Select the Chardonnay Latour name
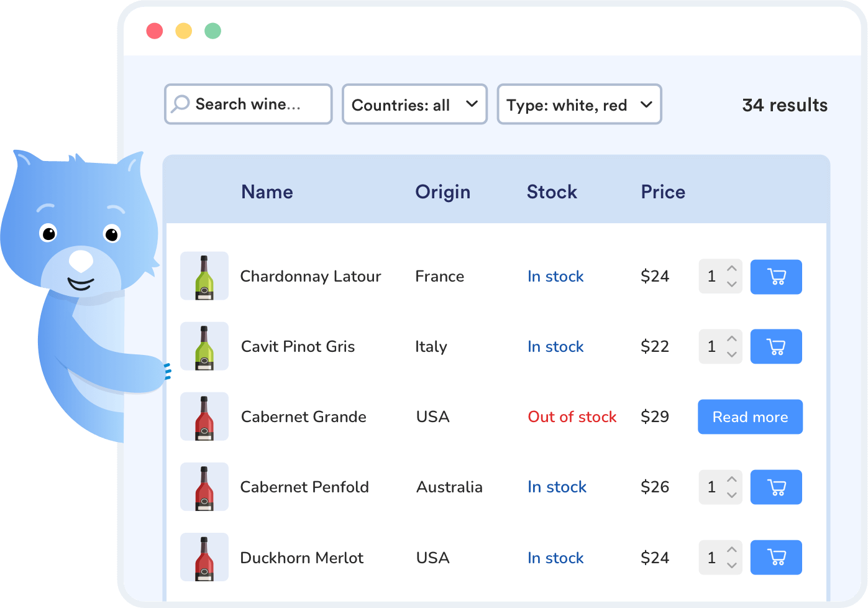Image resolution: width=868 pixels, height=608 pixels. click(311, 276)
